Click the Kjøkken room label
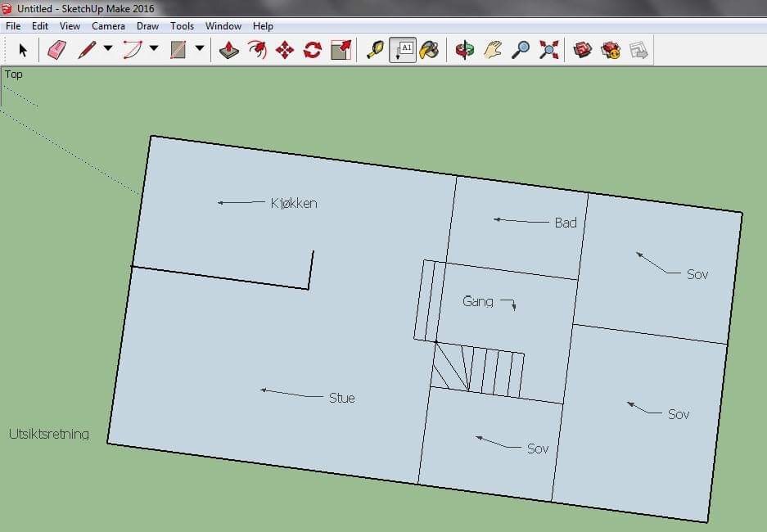 click(x=293, y=203)
